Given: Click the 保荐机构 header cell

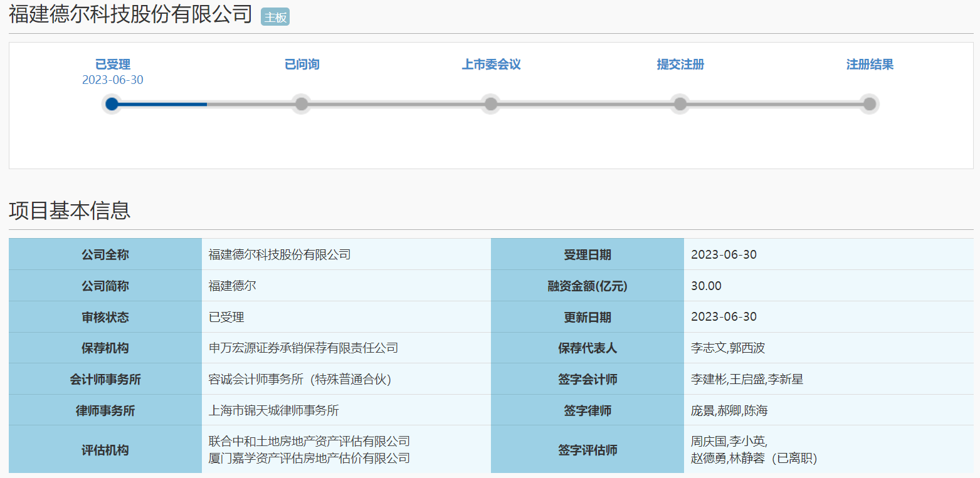Looking at the screenshot, I should click(105, 348).
